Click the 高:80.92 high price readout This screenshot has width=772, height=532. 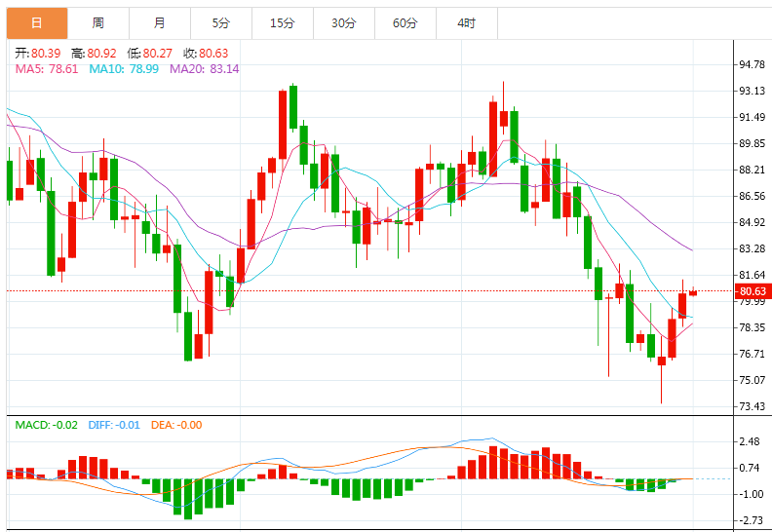pos(94,54)
